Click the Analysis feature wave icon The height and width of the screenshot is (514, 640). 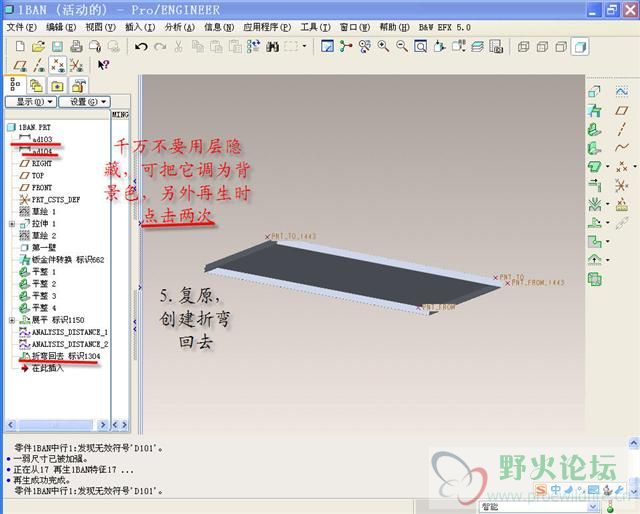[x=622, y=91]
